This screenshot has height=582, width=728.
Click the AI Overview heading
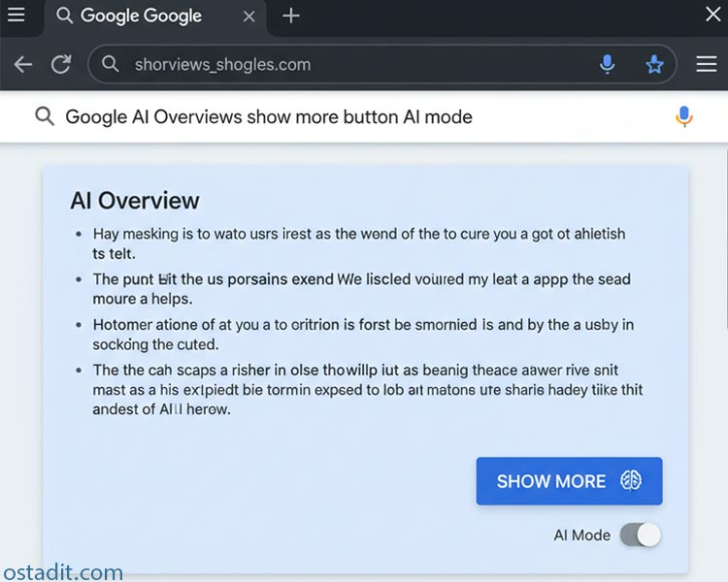[x=135, y=201]
